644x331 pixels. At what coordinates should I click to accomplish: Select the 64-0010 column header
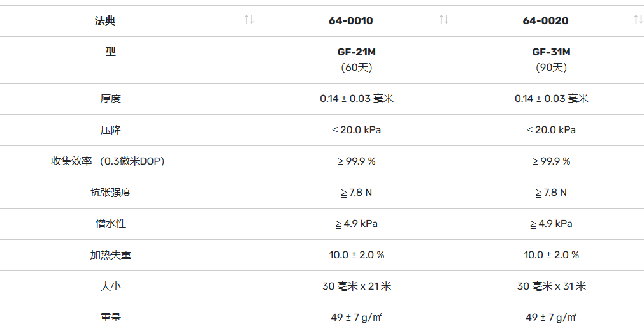[x=351, y=21]
